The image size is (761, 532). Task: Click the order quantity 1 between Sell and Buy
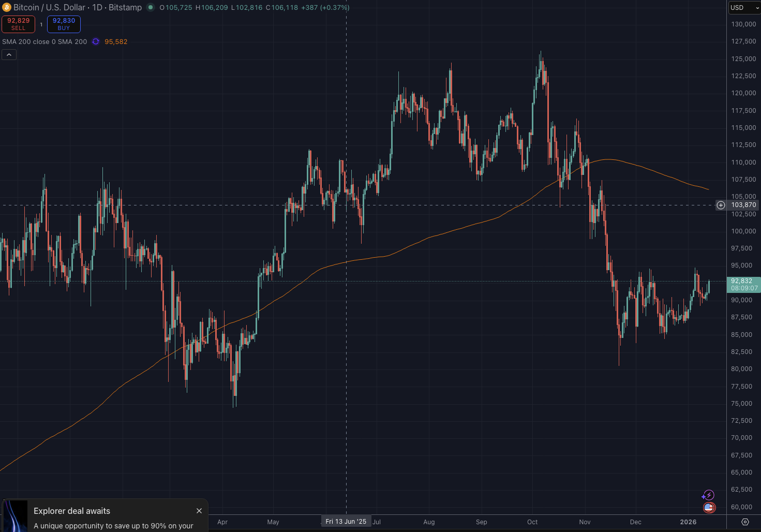click(41, 24)
